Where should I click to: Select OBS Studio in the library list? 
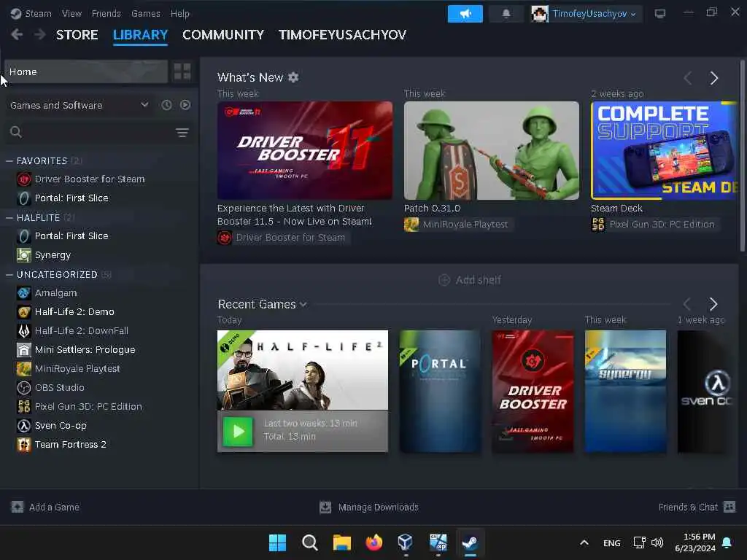[60, 388]
